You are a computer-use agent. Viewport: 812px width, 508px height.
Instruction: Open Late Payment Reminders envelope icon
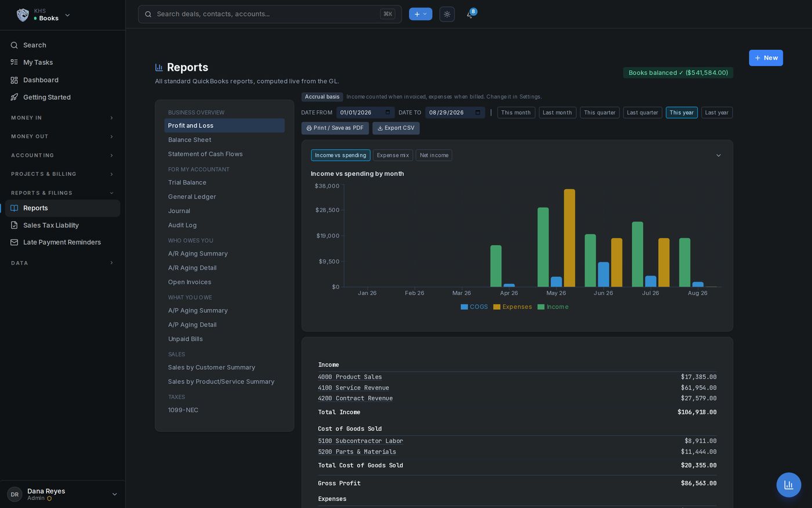[14, 242]
